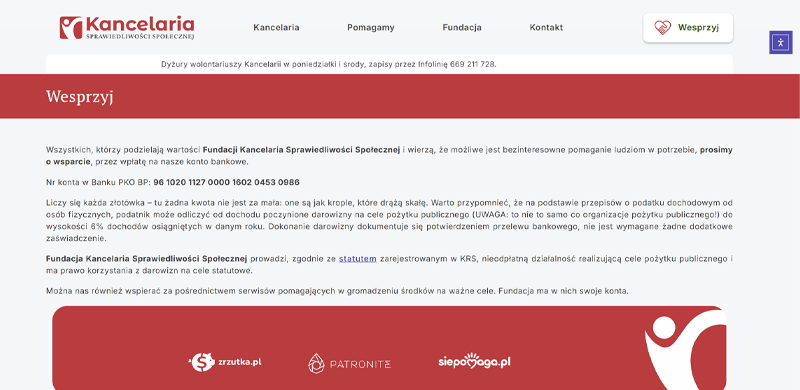Click the heart-handshake icon in Wesprzyj button
The height and width of the screenshot is (390, 800).
coord(662,28)
